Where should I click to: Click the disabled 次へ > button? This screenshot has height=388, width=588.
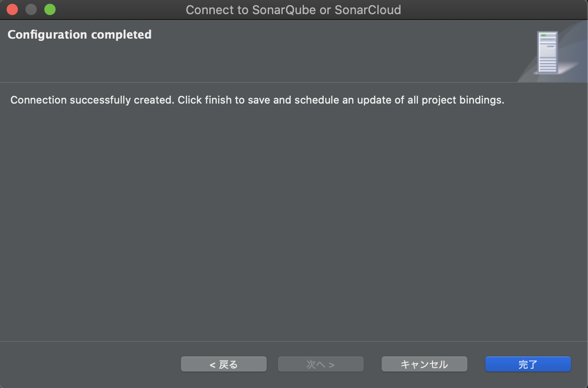coord(320,364)
